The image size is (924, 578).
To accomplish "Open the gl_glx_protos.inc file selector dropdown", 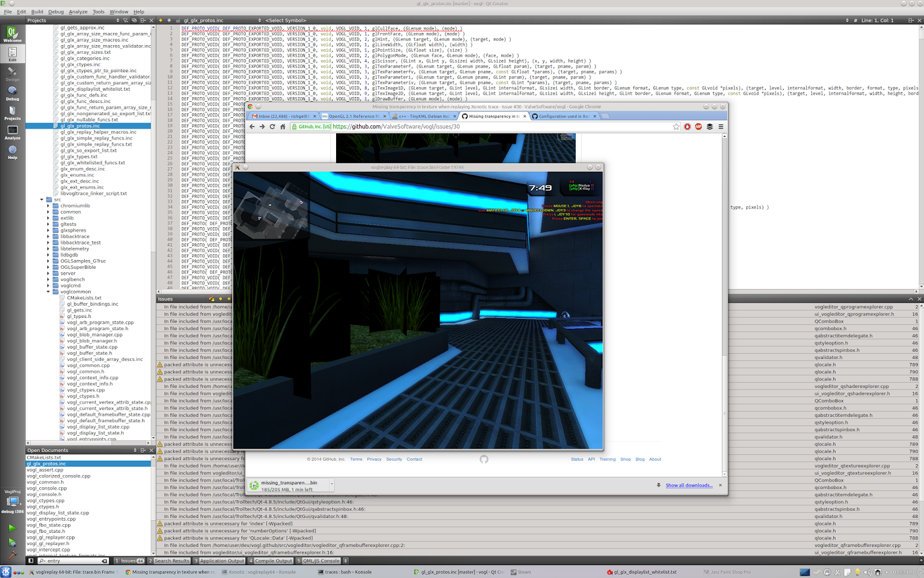I will [x=222, y=20].
